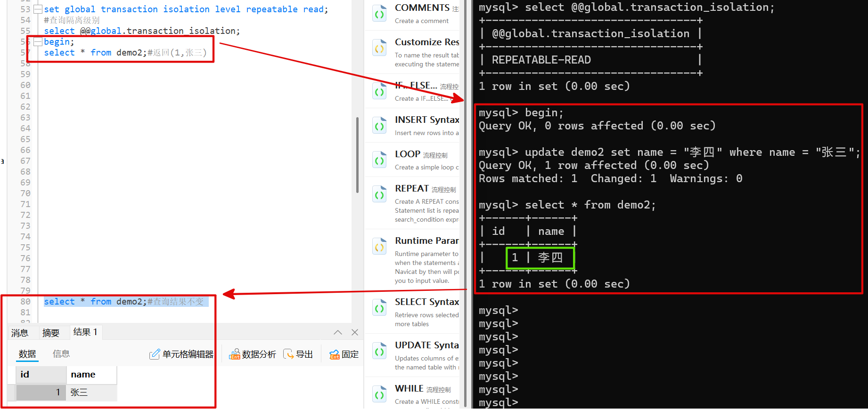Viewport: 868px width, 409px height.
Task: Switch to the 消息 tab
Action: coord(20,333)
